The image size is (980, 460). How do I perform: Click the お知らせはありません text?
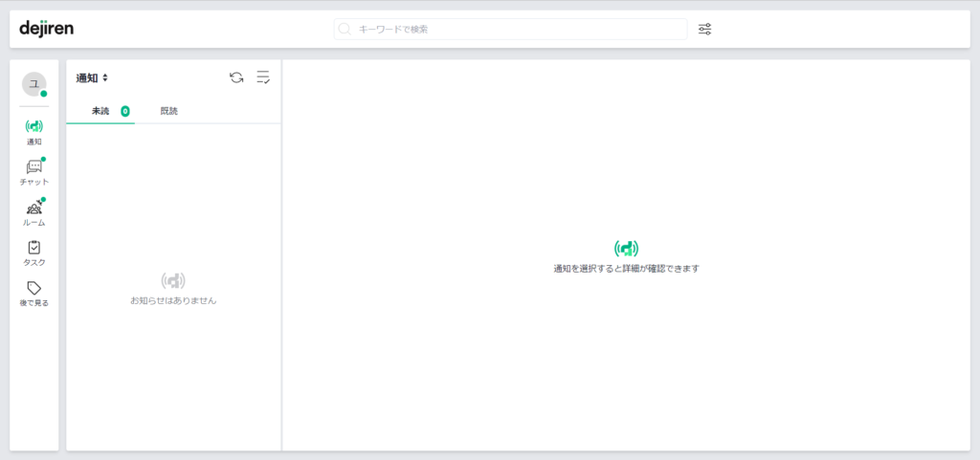coord(173,301)
